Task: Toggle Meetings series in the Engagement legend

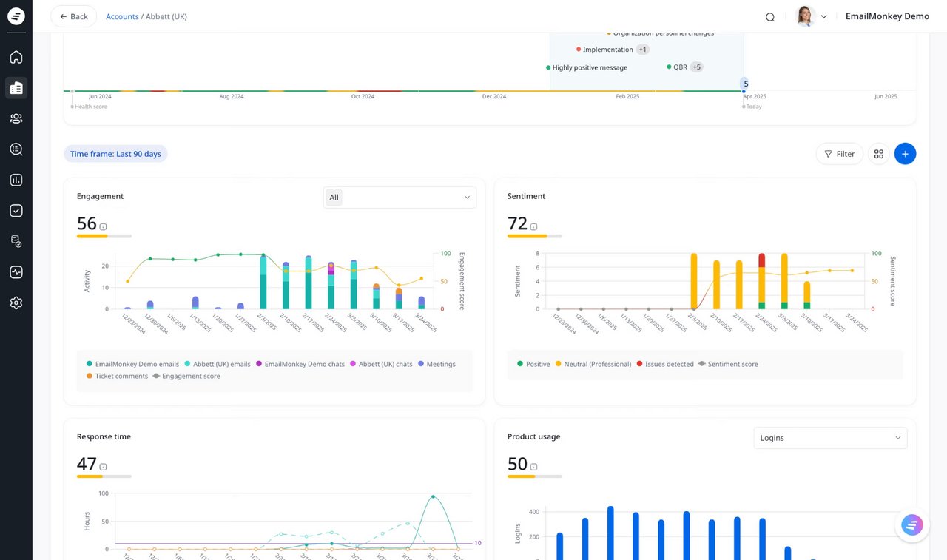Action: coord(437,364)
